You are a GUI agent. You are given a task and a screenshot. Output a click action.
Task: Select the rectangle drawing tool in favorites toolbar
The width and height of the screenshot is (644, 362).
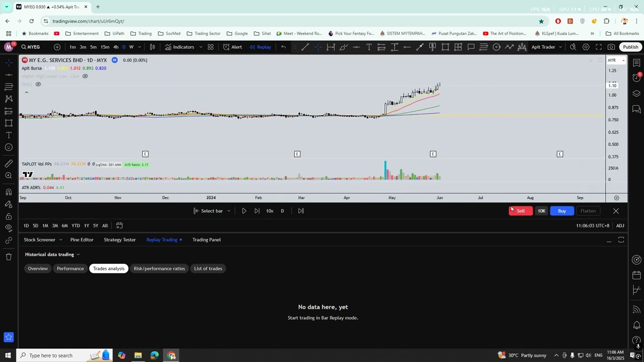(x=445, y=47)
